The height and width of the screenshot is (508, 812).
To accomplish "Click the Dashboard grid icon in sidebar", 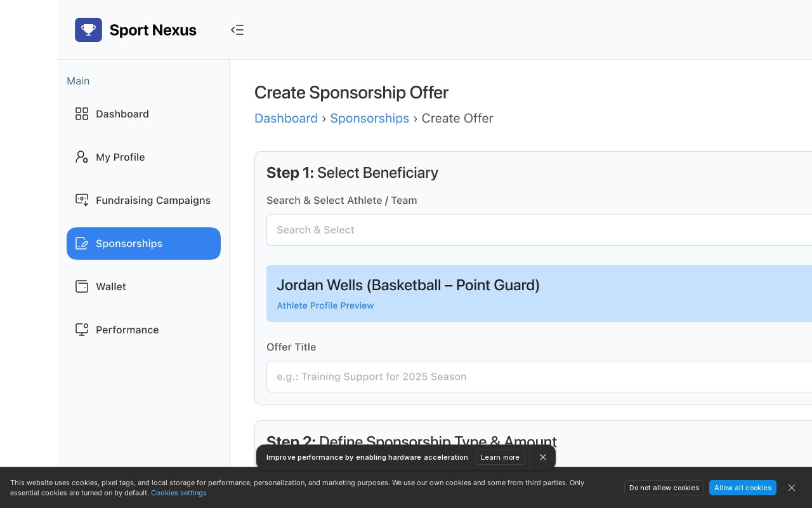I will pyautogui.click(x=82, y=114).
